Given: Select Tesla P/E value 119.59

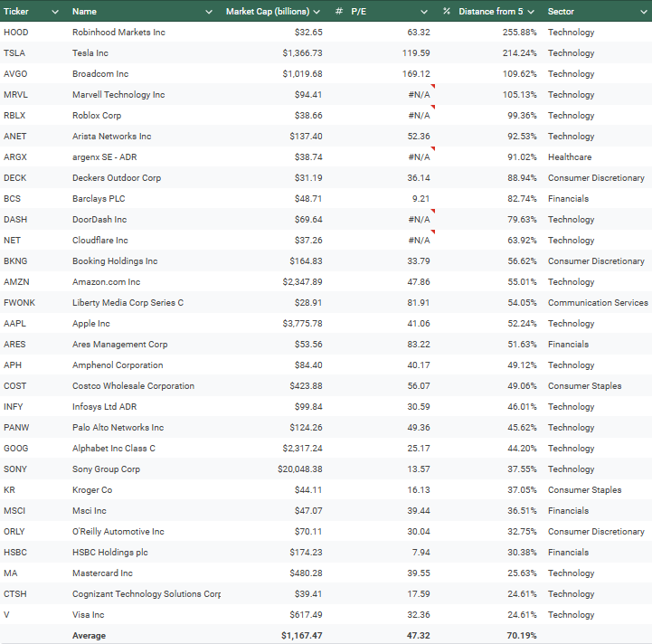Looking at the screenshot, I should click(416, 52).
